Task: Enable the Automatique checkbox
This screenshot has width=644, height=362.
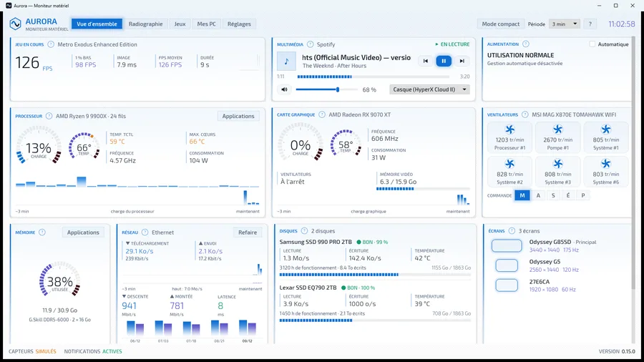Action: [592, 44]
